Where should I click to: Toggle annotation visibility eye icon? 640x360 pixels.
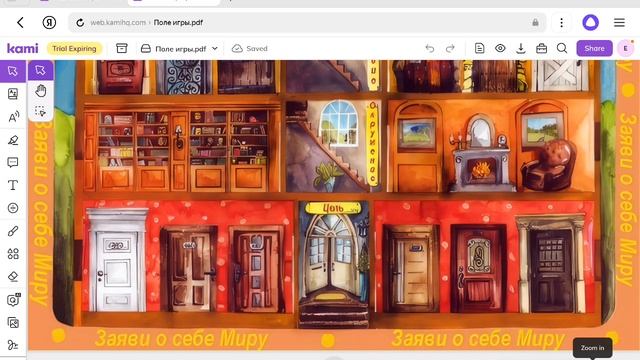500,48
